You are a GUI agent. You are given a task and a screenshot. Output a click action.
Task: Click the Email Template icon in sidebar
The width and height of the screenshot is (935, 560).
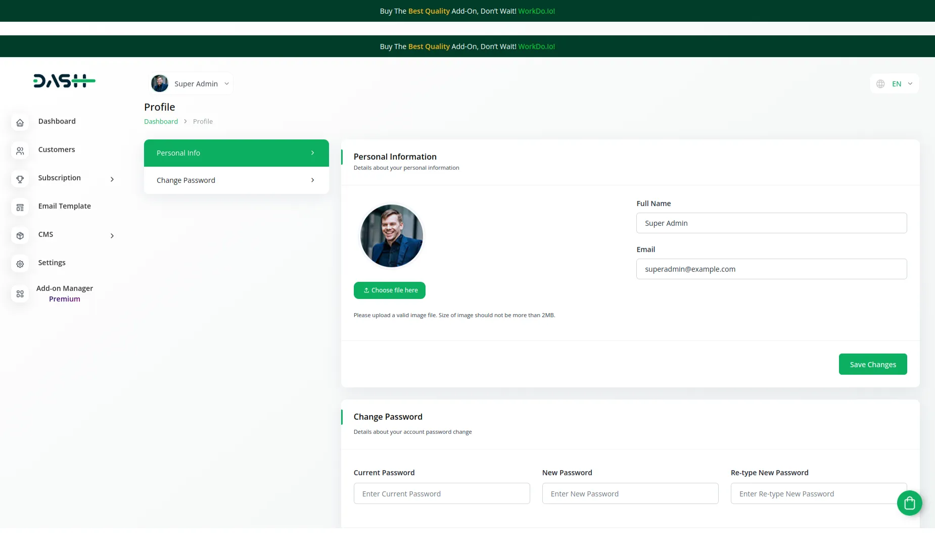click(20, 208)
